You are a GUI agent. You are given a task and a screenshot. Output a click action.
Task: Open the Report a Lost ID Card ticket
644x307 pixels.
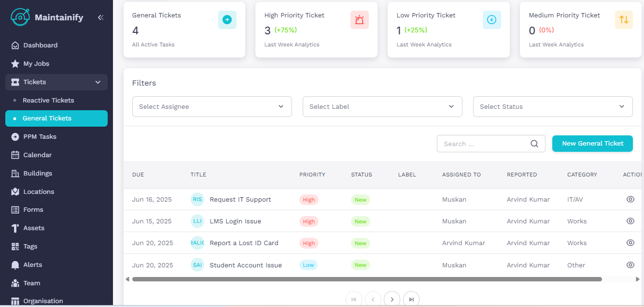click(x=244, y=243)
